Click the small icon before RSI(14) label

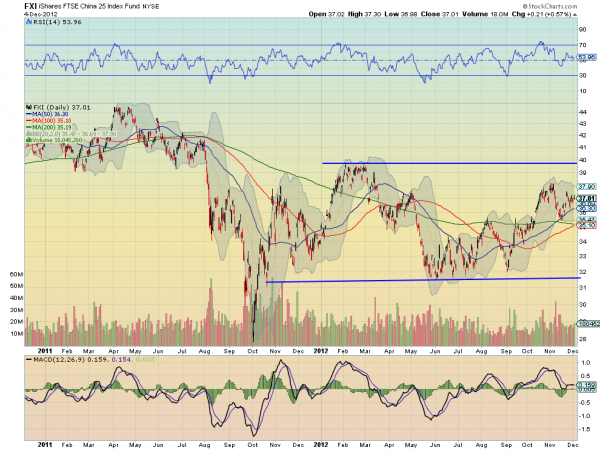(x=29, y=22)
